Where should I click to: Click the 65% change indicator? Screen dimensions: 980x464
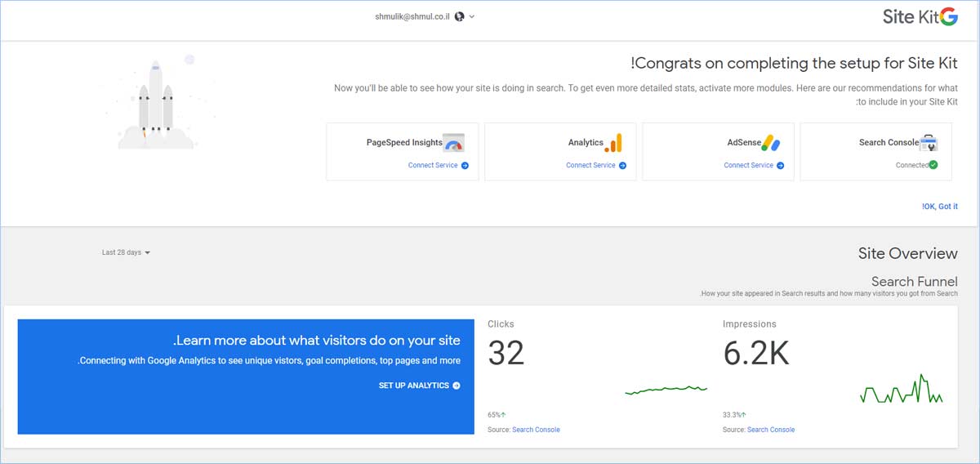tap(497, 415)
